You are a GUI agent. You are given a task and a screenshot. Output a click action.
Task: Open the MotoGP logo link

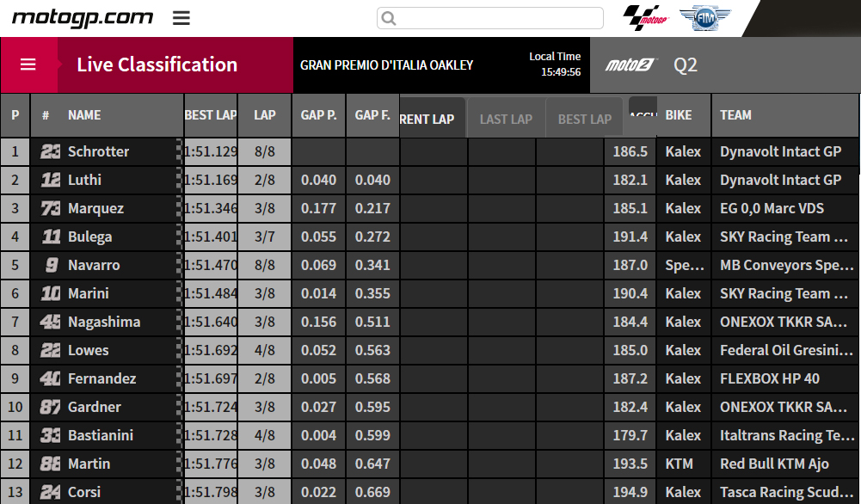pos(645,17)
